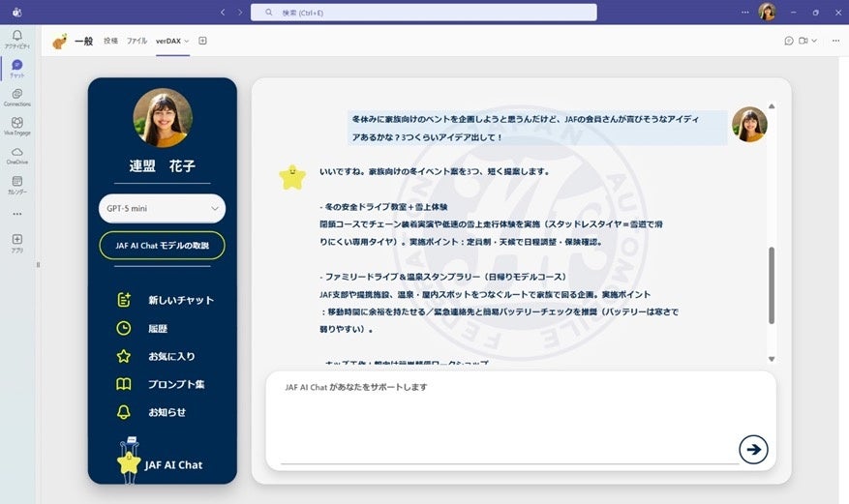Send message with arrow button
This screenshot has height=504, width=849.
point(753,450)
